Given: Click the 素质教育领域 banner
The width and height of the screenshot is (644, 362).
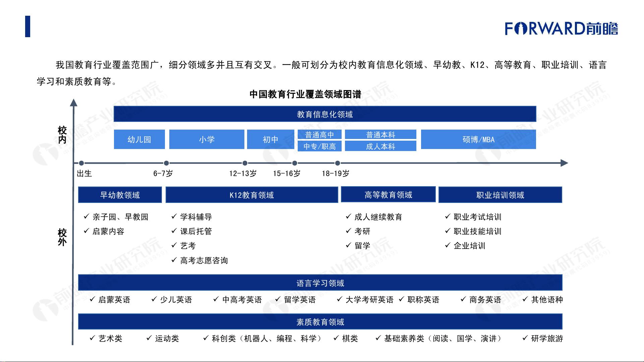Looking at the screenshot, I should click(x=320, y=322).
